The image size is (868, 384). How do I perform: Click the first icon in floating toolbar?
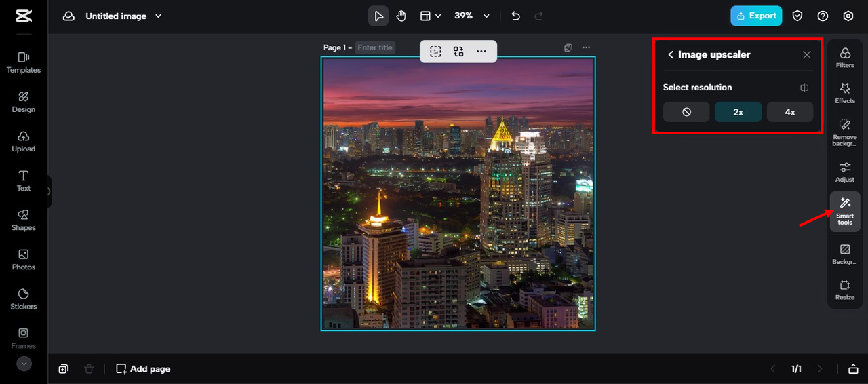(435, 52)
